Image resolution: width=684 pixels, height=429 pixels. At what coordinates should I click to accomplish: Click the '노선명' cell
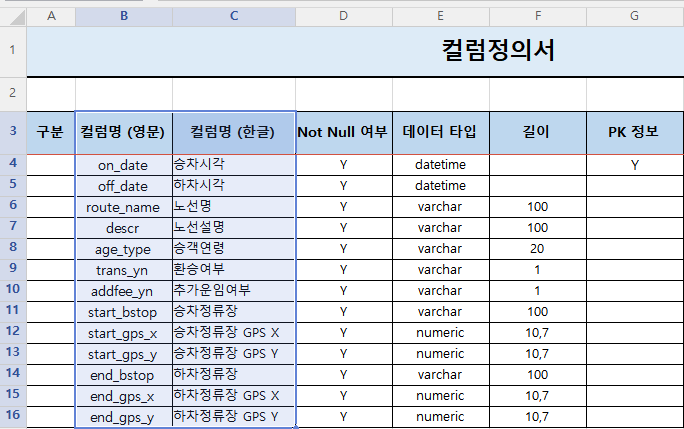(234, 207)
